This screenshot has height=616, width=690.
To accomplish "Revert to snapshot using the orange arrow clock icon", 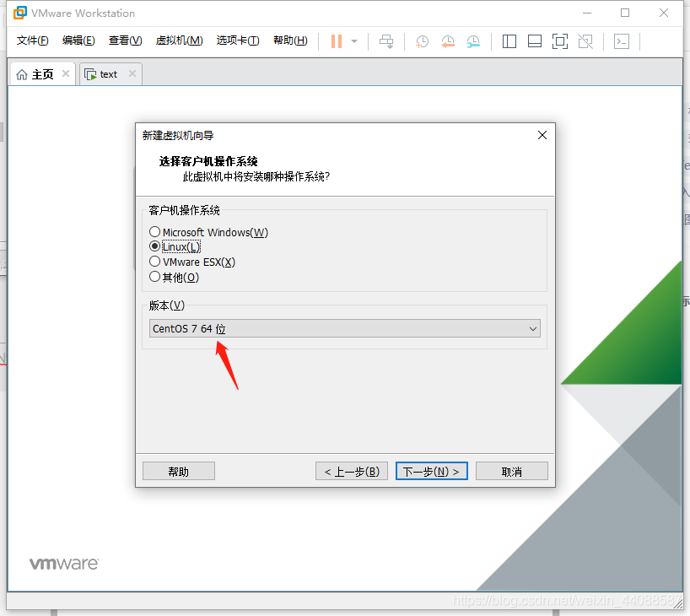I will [x=448, y=41].
